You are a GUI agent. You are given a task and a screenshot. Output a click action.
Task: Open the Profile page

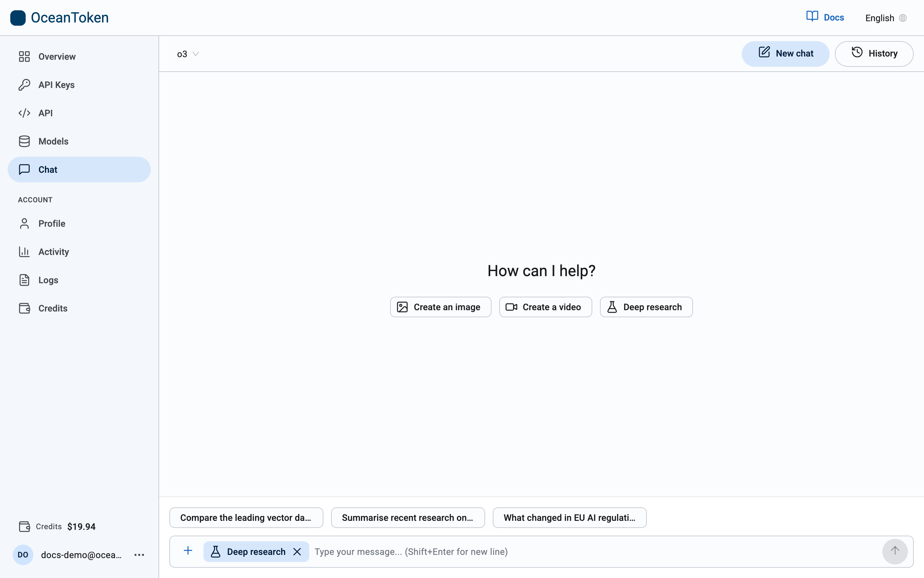(x=79, y=223)
